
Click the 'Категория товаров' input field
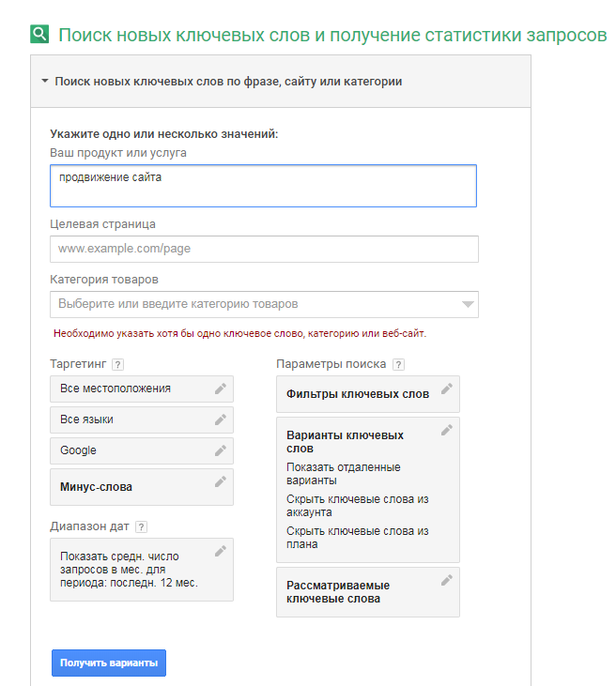[254, 304]
